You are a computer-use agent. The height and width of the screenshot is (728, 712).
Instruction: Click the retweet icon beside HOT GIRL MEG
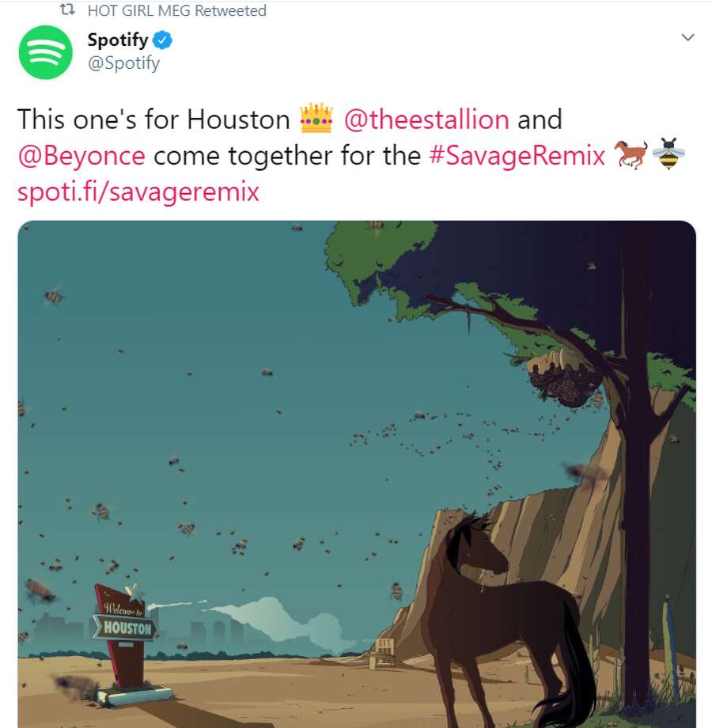tap(68, 9)
